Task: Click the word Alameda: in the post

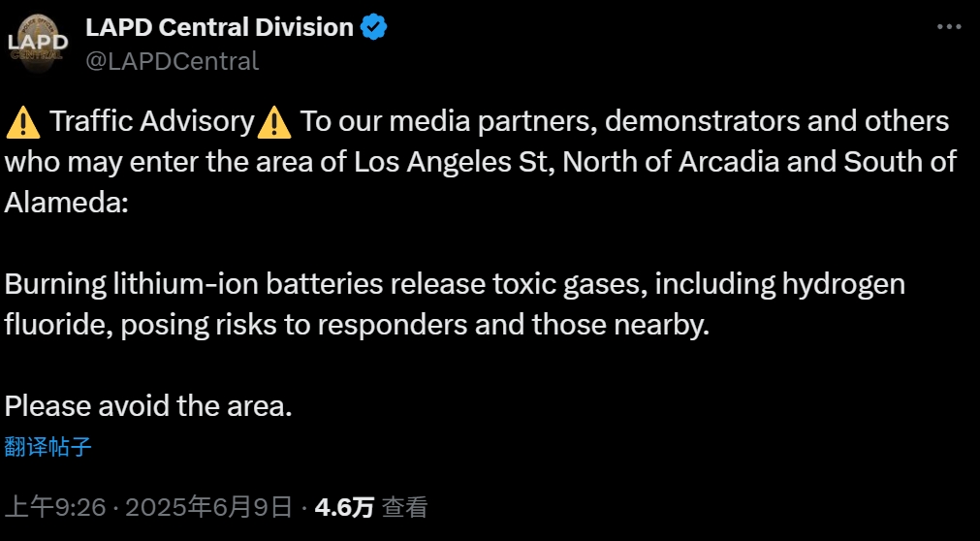Action: click(66, 204)
